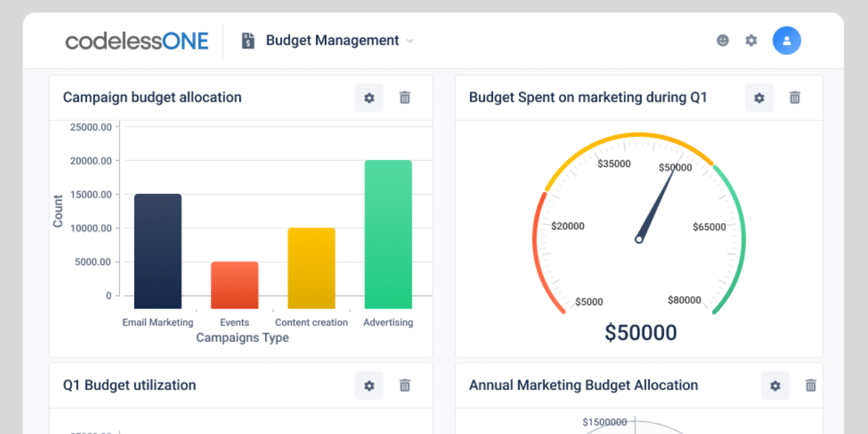
Task: Expand the Budget Management dropdown chevron
Action: (x=410, y=41)
